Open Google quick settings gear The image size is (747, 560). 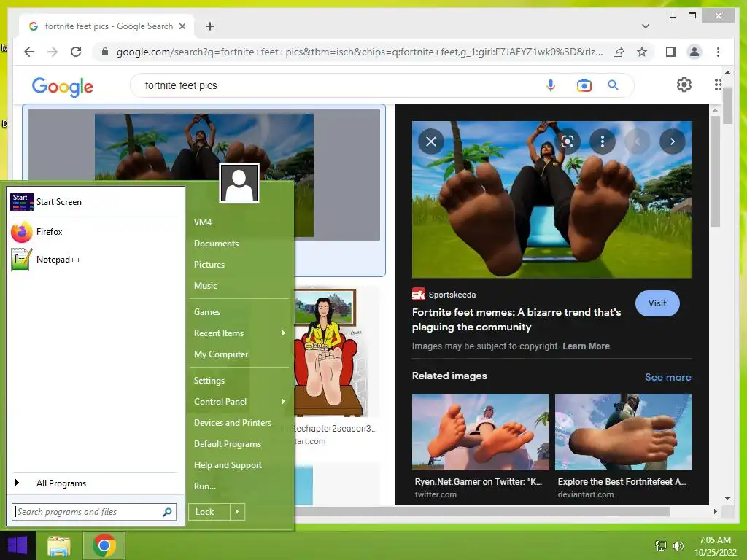pyautogui.click(x=684, y=85)
